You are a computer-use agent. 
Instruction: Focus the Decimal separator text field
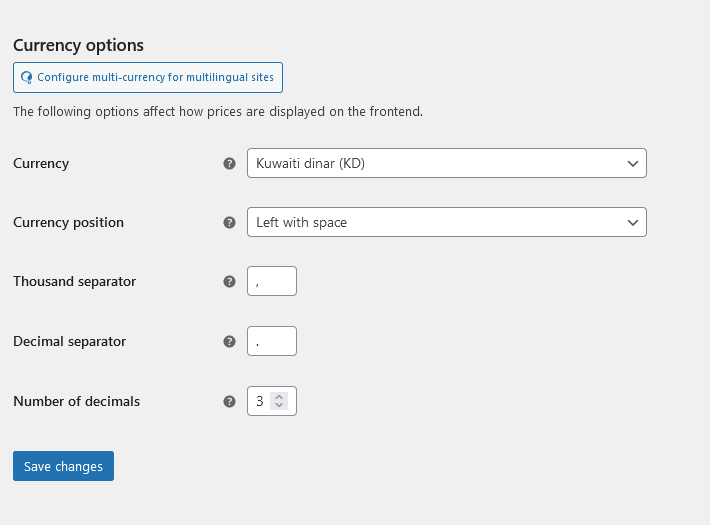point(272,341)
